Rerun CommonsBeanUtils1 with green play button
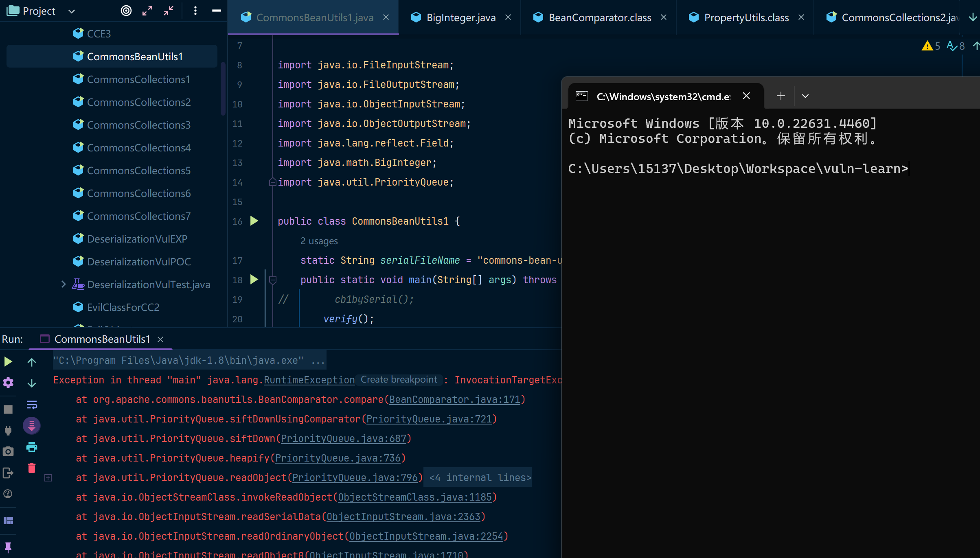The image size is (980, 558). click(8, 361)
